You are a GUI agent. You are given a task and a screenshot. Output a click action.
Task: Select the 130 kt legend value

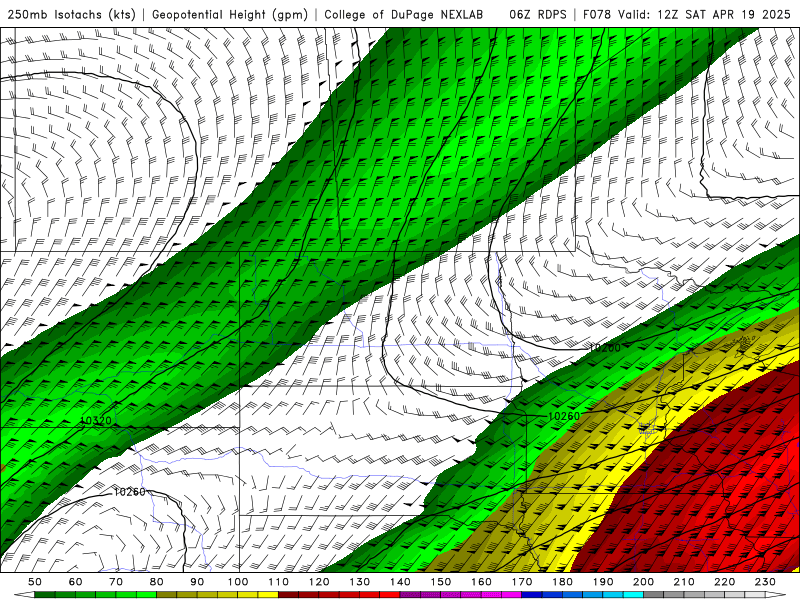click(360, 582)
